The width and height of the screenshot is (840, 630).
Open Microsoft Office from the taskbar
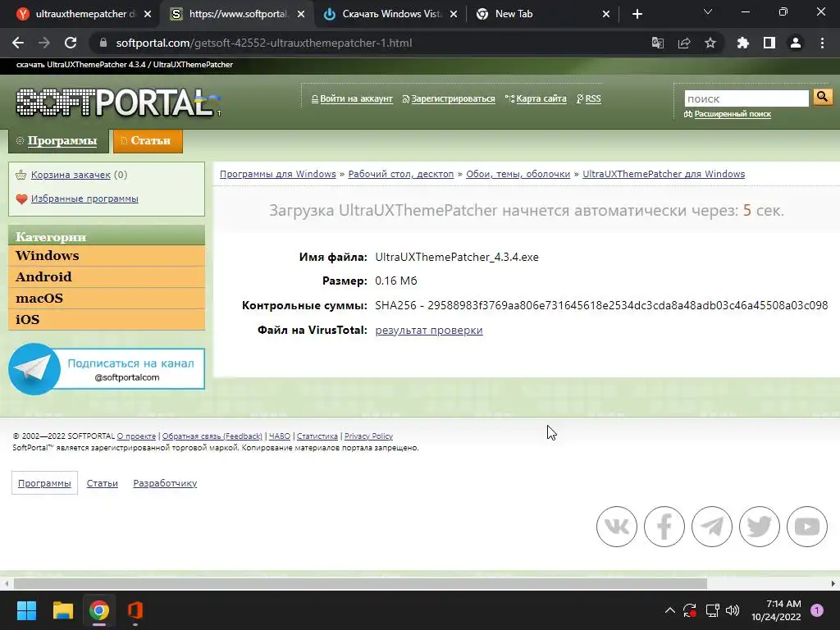pos(135,610)
